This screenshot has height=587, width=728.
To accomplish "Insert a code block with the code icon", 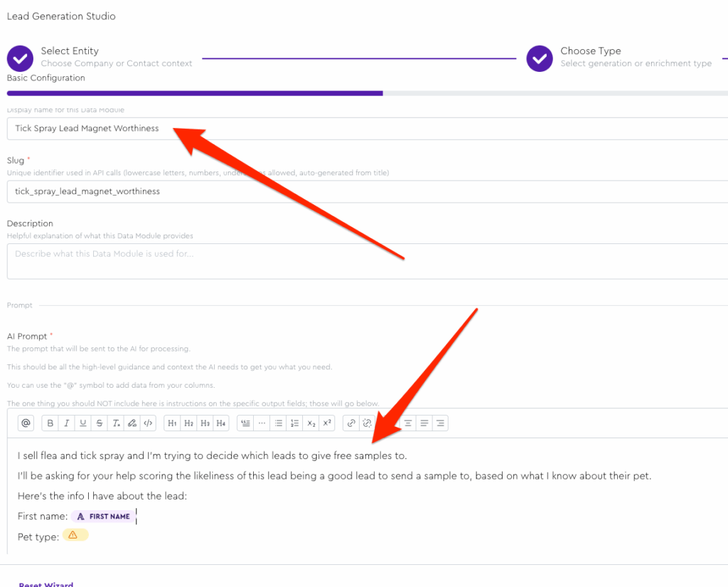I will pos(148,423).
